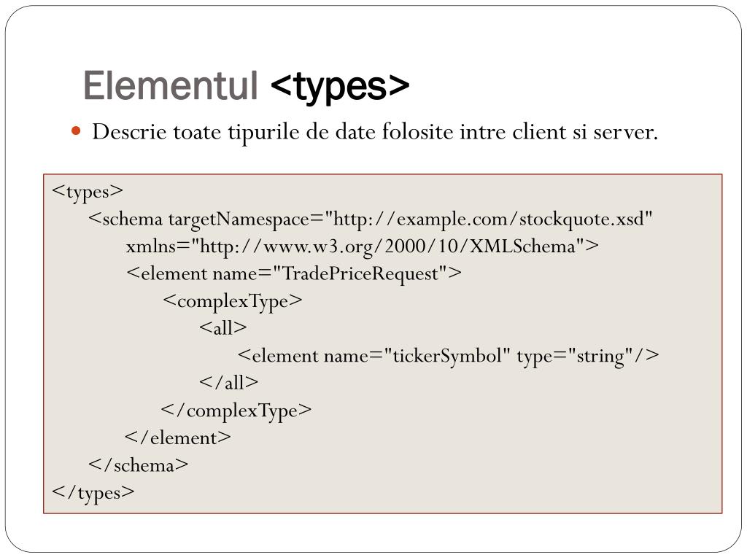Screen dimensions: 747x560
Task: Click the closing '</element>' tag
Action: pyautogui.click(x=178, y=437)
